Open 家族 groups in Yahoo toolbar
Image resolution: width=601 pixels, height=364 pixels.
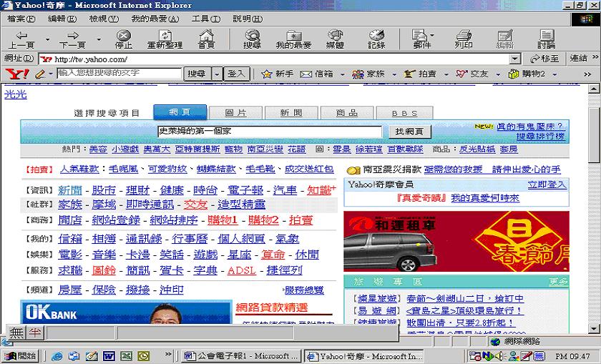click(x=368, y=74)
